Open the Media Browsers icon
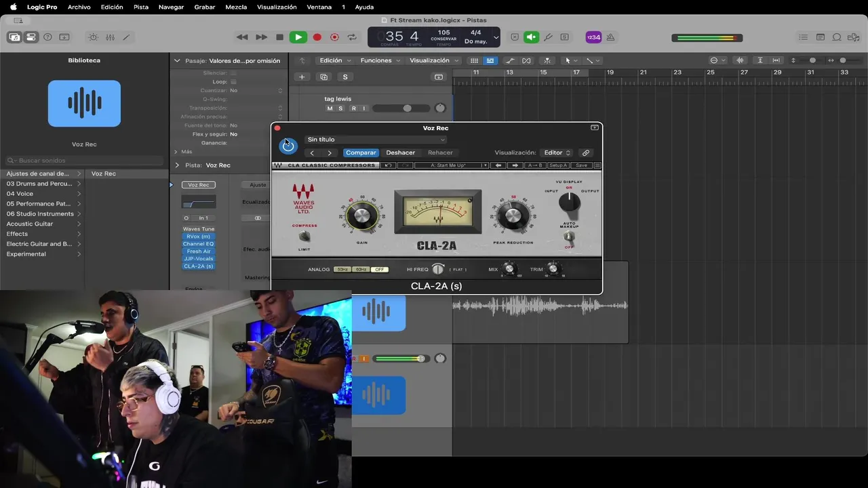The width and height of the screenshot is (868, 488). pos(853,37)
